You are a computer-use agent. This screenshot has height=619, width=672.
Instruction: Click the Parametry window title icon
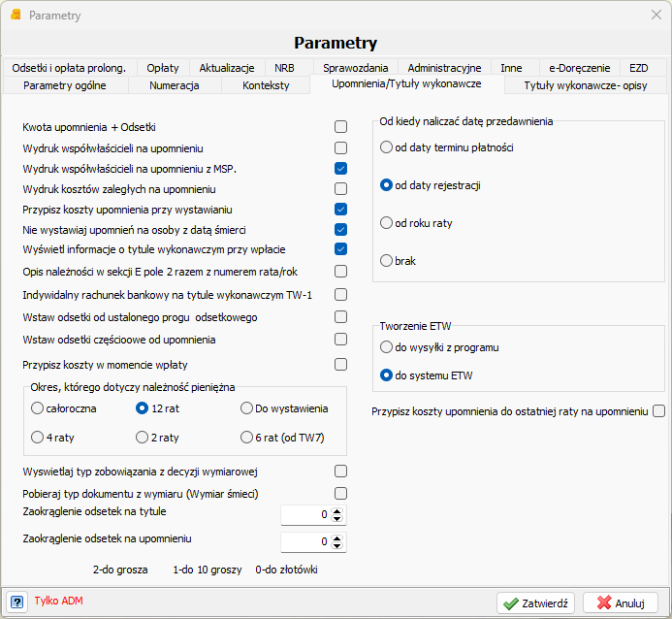pyautogui.click(x=16, y=15)
